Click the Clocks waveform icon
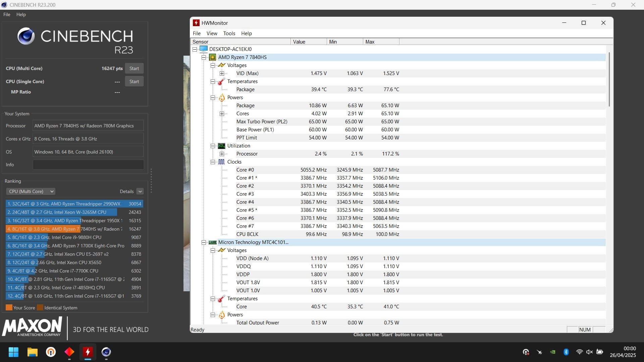Image resolution: width=644 pixels, height=362 pixels. point(221,162)
